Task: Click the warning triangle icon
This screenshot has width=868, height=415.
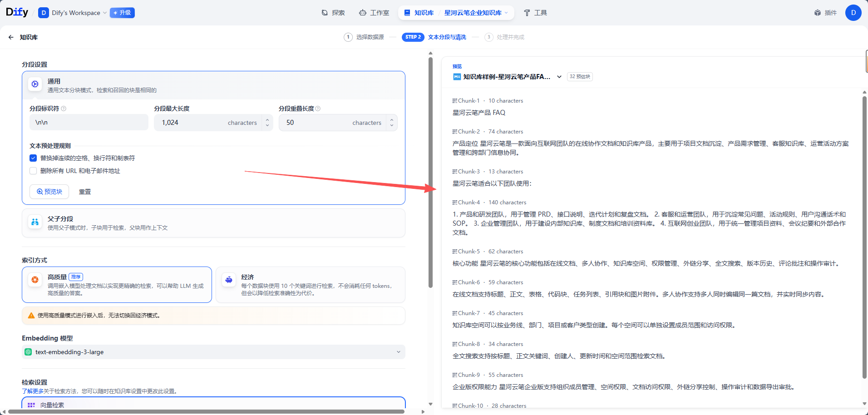Action: click(31, 316)
